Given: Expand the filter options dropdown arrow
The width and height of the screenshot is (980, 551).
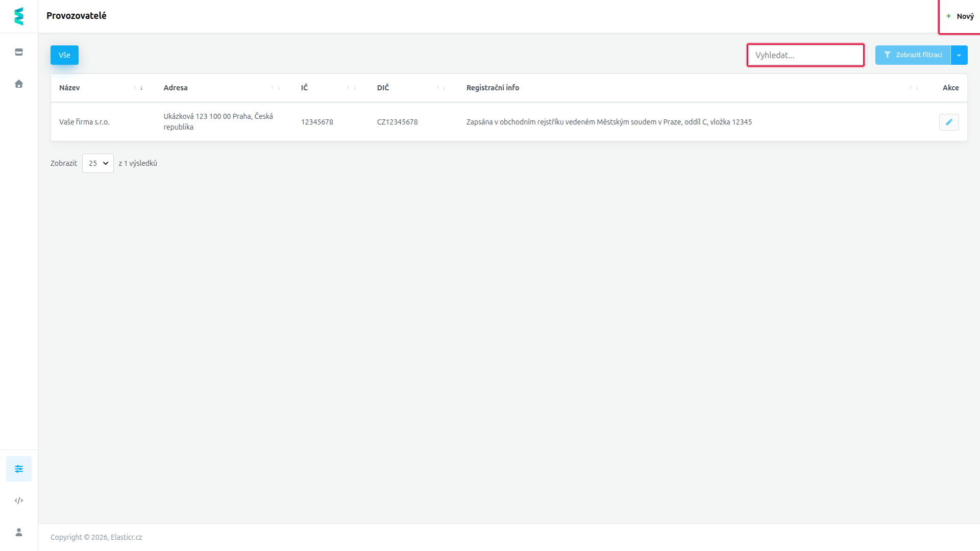Looking at the screenshot, I should 959,55.
